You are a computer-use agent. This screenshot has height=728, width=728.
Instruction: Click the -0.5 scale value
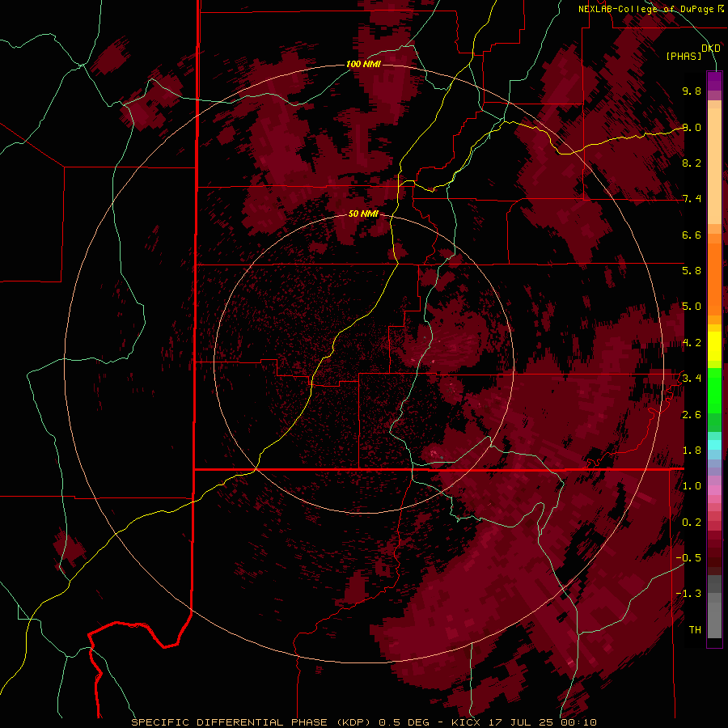point(688,558)
